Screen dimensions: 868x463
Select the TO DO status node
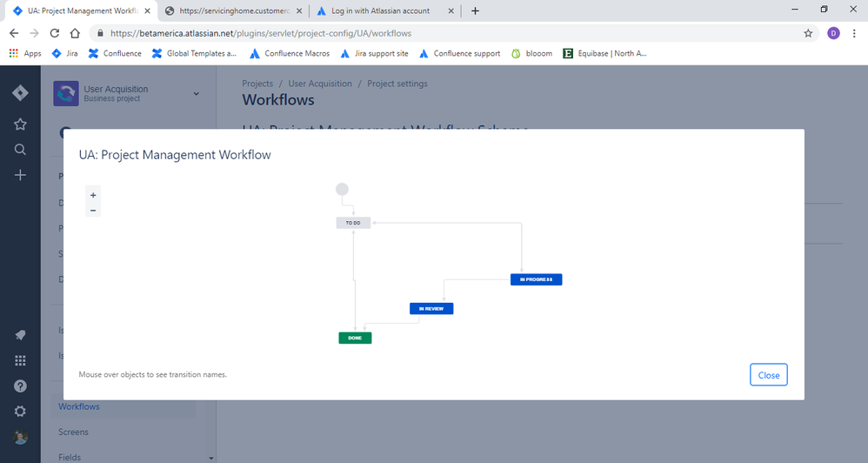(353, 223)
